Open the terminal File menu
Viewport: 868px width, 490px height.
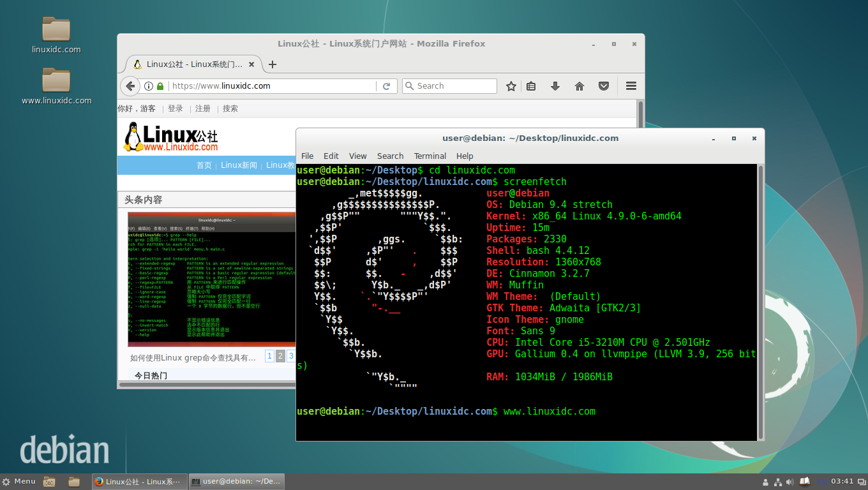point(308,156)
